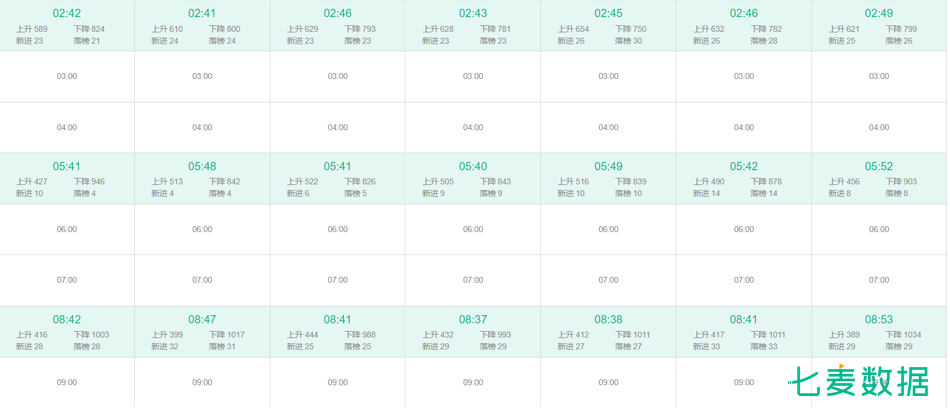Viewport: 950px width, 410px height.
Task: Open the 05:40 update cell
Action: pos(473,179)
